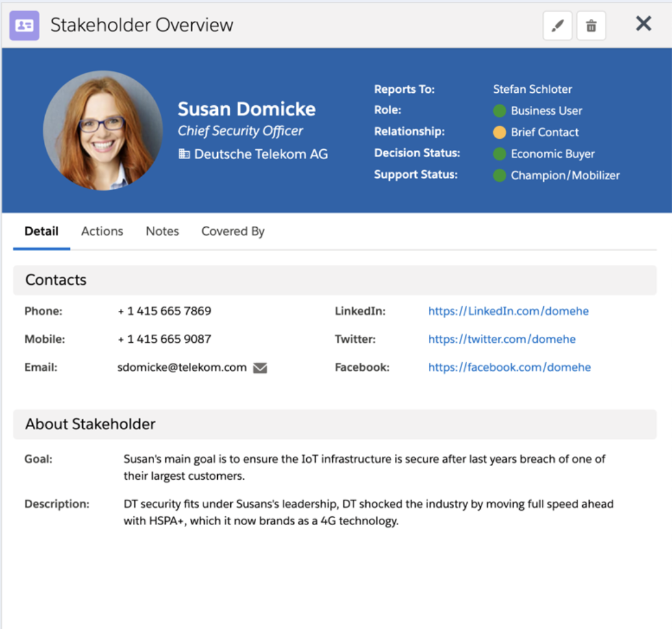Click the Support Status: label
This screenshot has height=629, width=672.
pos(416,175)
